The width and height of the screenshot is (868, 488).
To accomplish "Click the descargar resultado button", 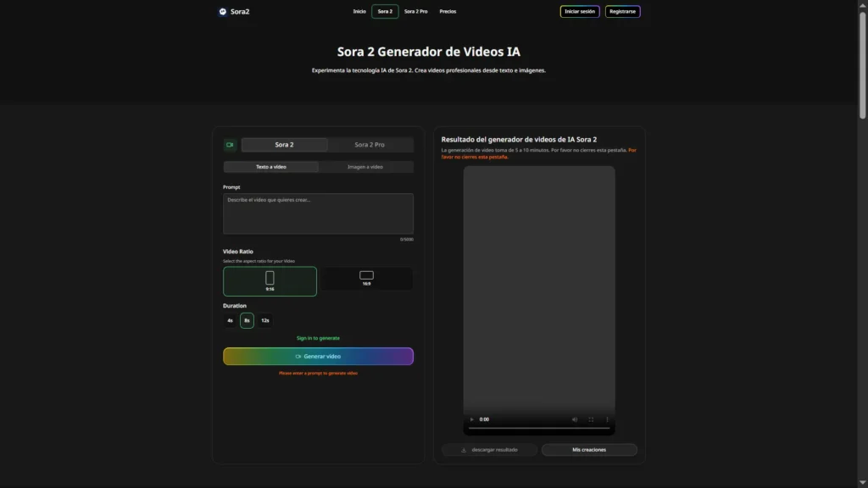I will (x=489, y=450).
